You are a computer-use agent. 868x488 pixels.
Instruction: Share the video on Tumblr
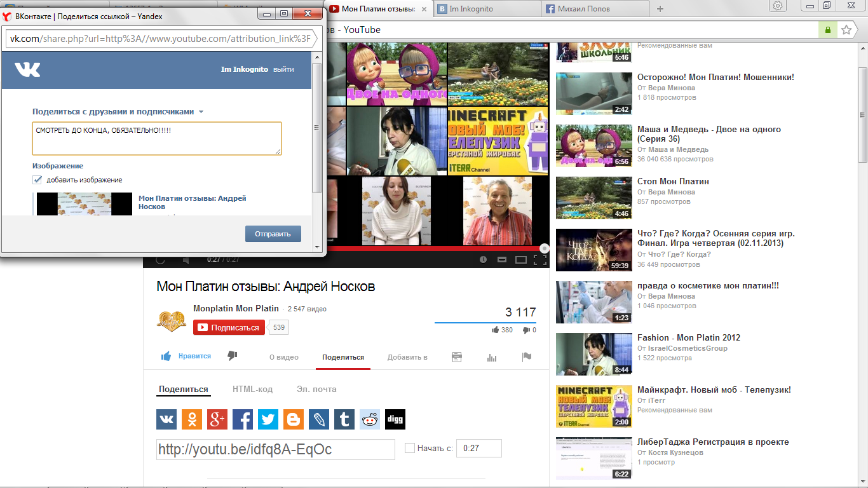tap(344, 419)
